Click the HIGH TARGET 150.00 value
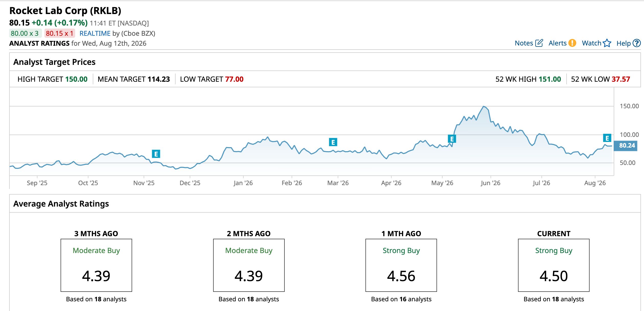The image size is (644, 311). [x=76, y=79]
